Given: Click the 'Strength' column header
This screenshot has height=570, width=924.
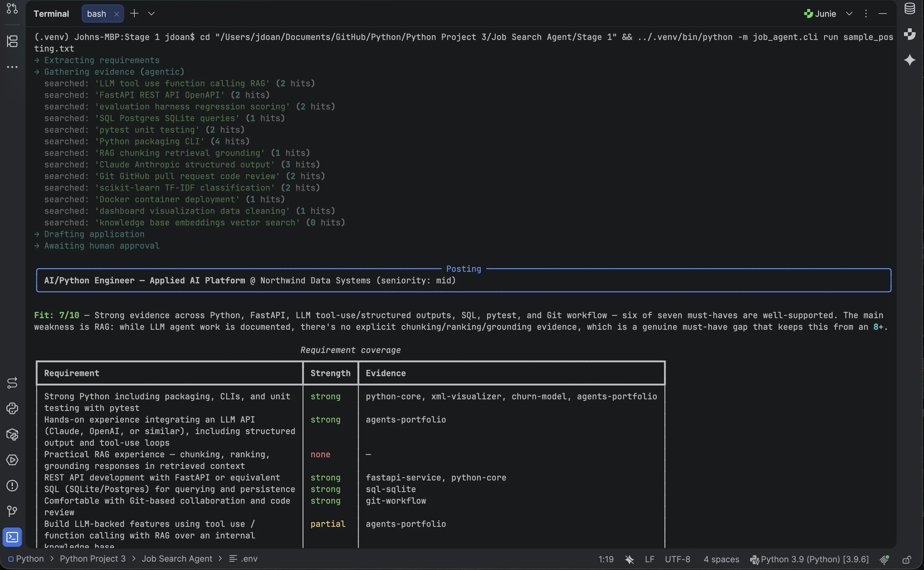Looking at the screenshot, I should pyautogui.click(x=330, y=373).
